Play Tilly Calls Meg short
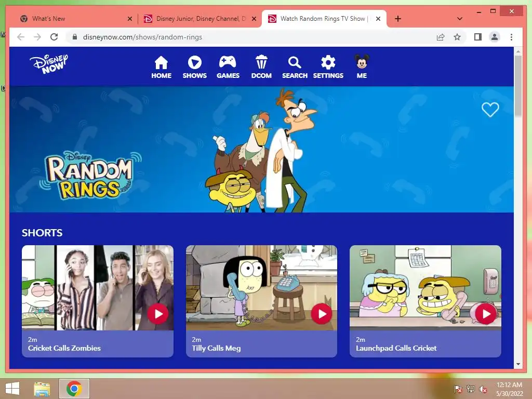Image resolution: width=532 pixels, height=399 pixels. point(321,314)
